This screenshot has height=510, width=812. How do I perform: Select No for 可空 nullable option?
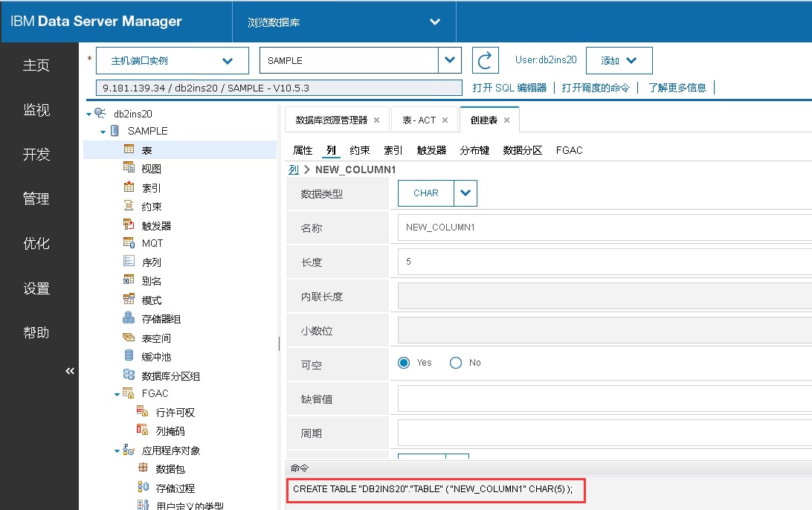point(454,363)
